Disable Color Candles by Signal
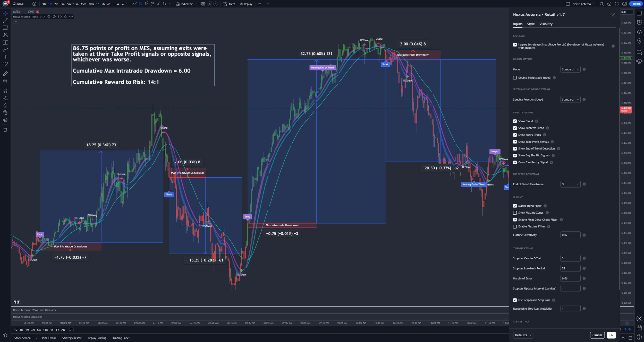This screenshot has width=644, height=342. (x=515, y=162)
